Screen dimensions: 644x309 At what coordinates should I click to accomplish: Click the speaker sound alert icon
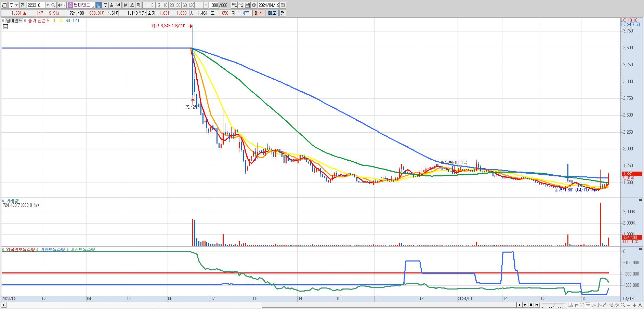[60, 5]
